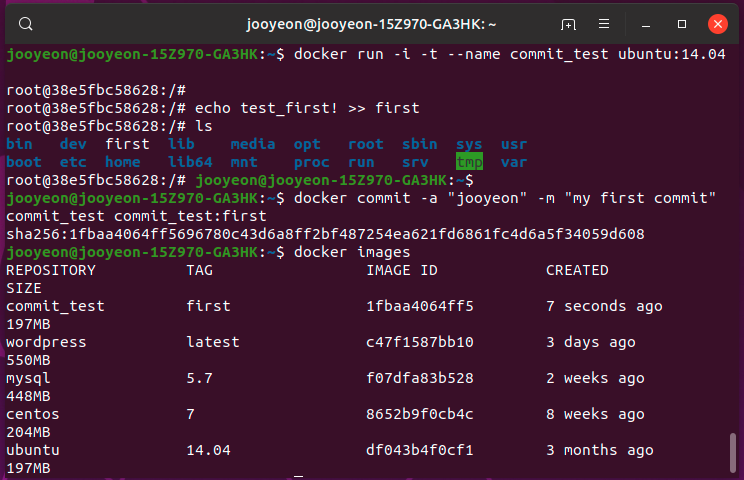Click the 'docker images' command text

(352, 252)
